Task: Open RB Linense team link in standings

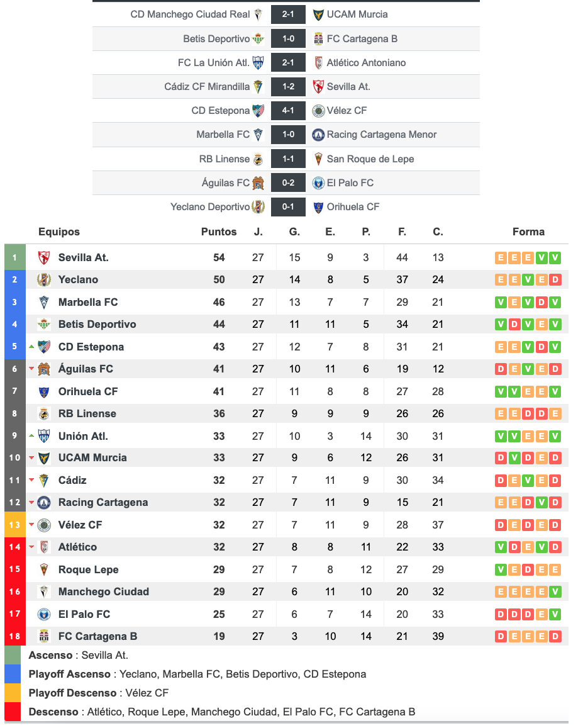Action: 87,413
